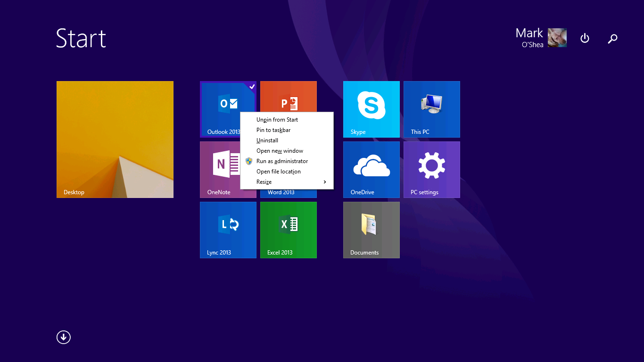
Task: Open the Lync 2013 tile
Action: (x=228, y=230)
